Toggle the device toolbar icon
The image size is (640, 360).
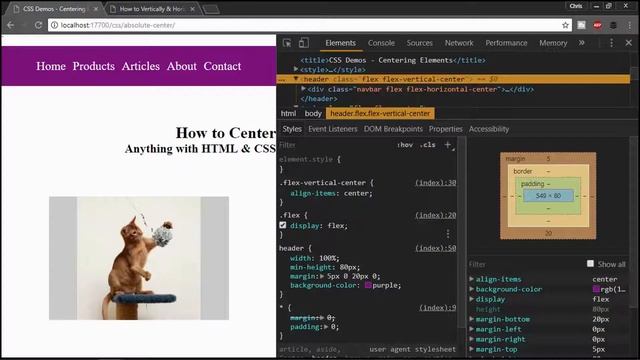[x=304, y=43]
